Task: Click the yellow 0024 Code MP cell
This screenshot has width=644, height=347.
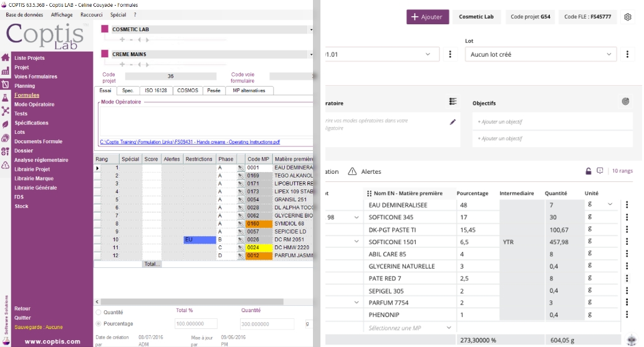Action: tap(259, 247)
